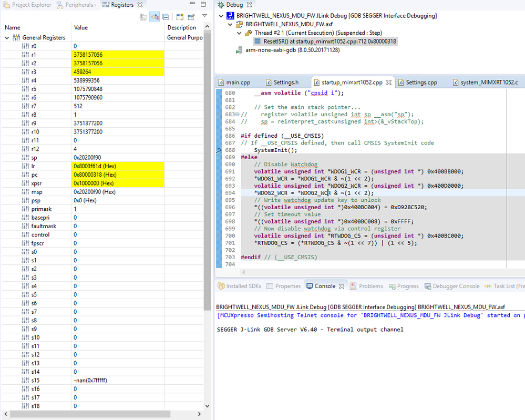
Task: Close the startup_mimxrt1052.cpp editor tab
Action: [x=389, y=83]
